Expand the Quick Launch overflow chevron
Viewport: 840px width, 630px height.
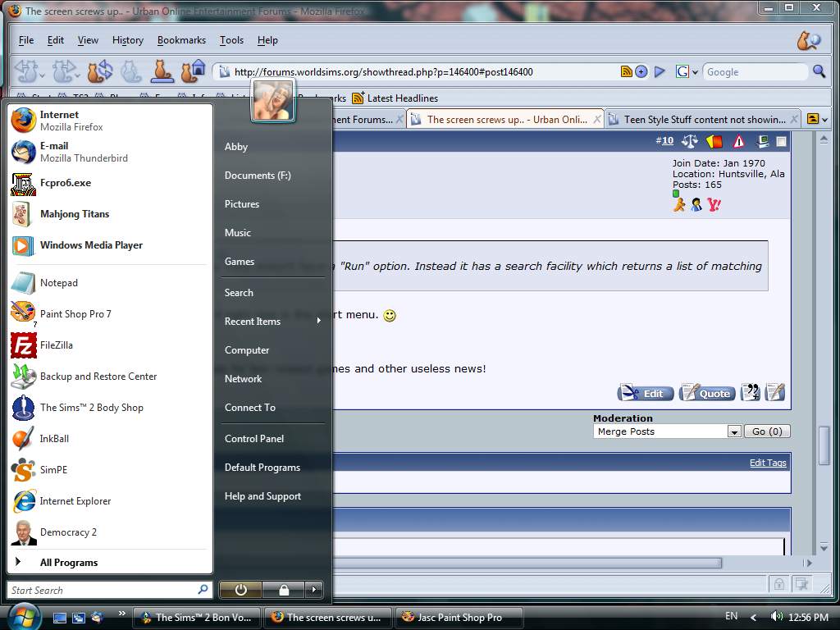(121, 614)
